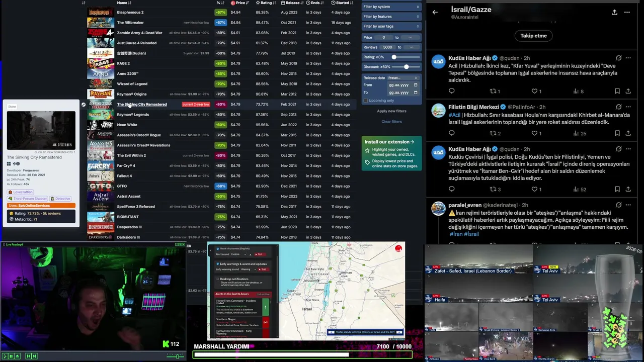This screenshot has width=644, height=362.
Task: Sort by Price column header
Action: (239, 3)
